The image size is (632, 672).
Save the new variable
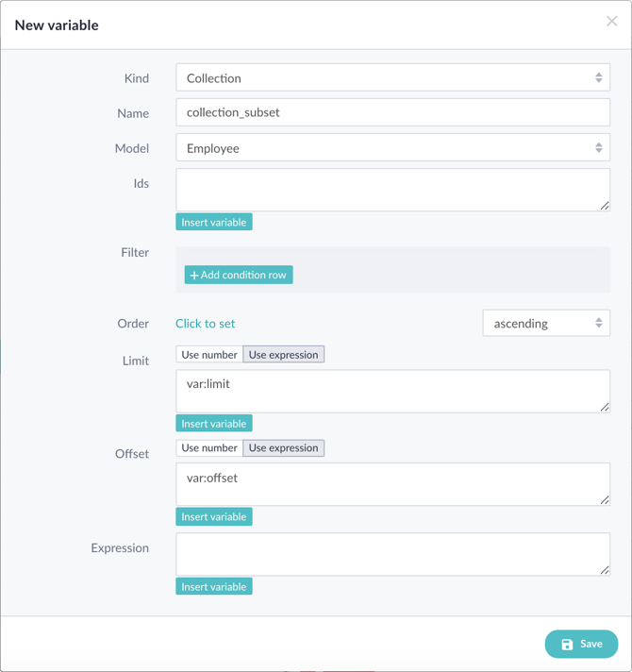[581, 644]
